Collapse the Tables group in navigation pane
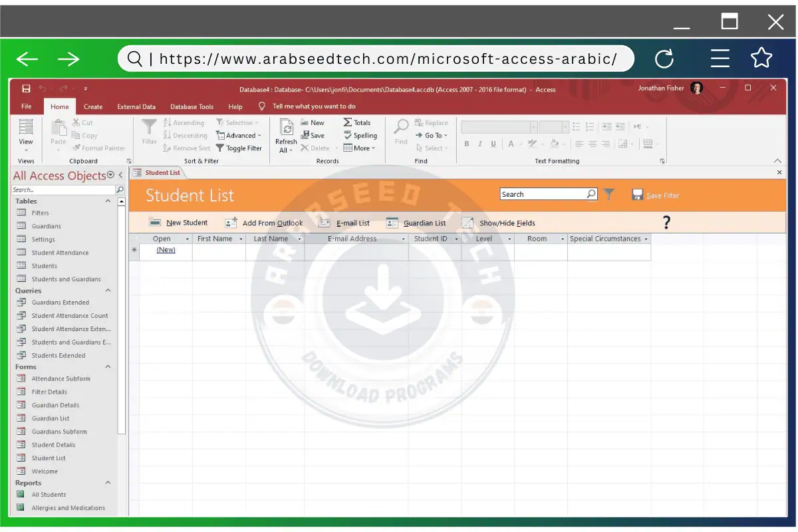The height and width of the screenshot is (532, 798). pos(108,201)
